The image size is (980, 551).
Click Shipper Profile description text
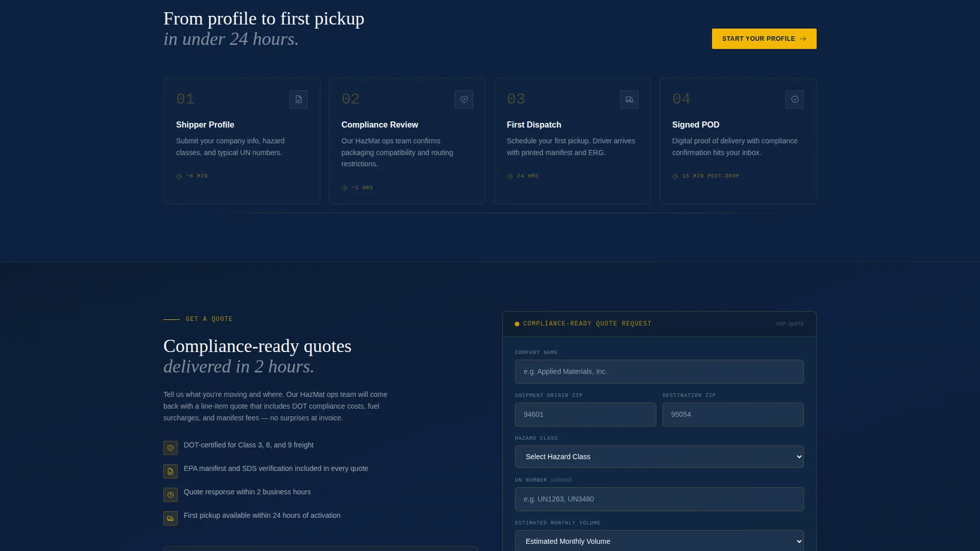[230, 147]
